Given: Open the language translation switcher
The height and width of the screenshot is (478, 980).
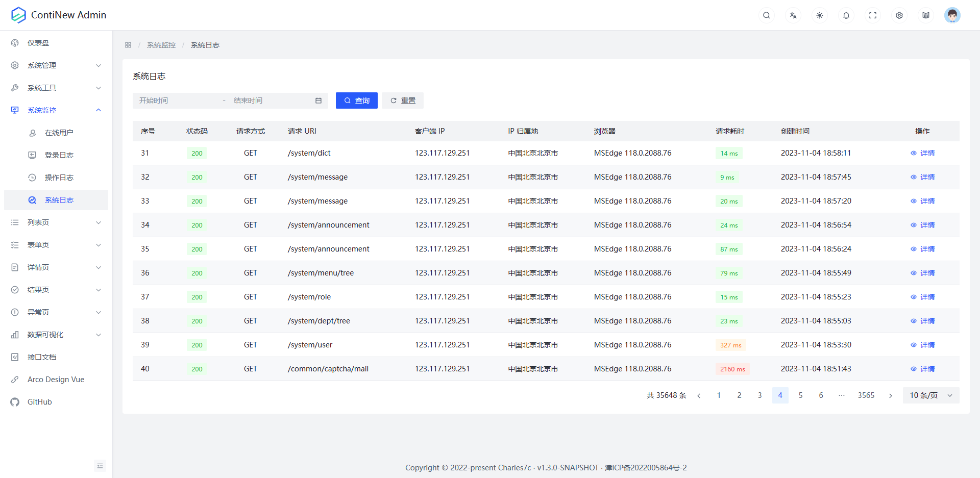Looking at the screenshot, I should pyautogui.click(x=793, y=15).
